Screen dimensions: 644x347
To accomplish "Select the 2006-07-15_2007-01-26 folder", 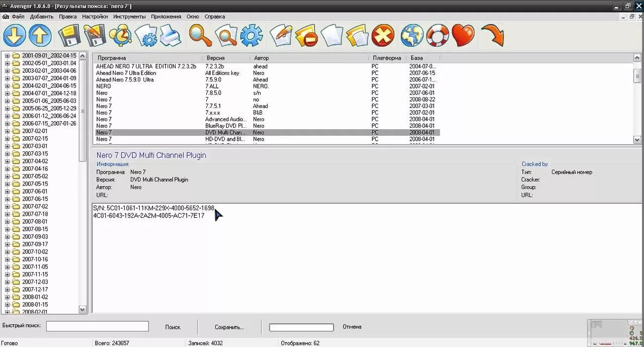I will click(x=49, y=124).
